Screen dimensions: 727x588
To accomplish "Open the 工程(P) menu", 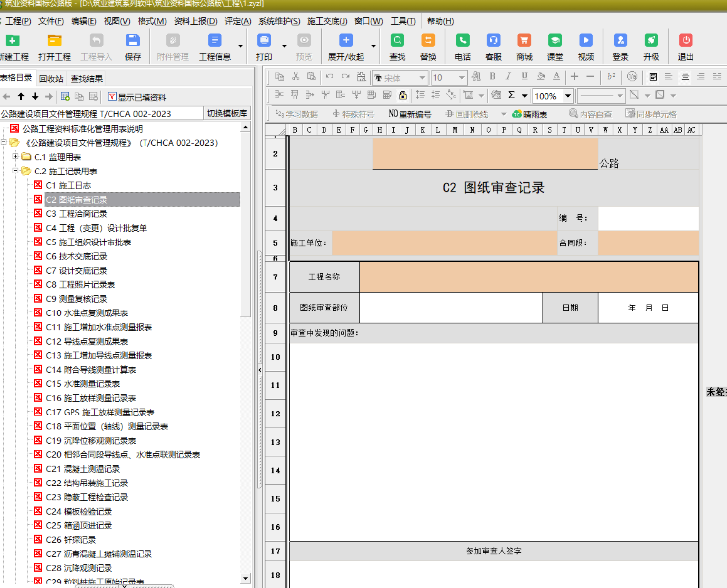I will (18, 21).
